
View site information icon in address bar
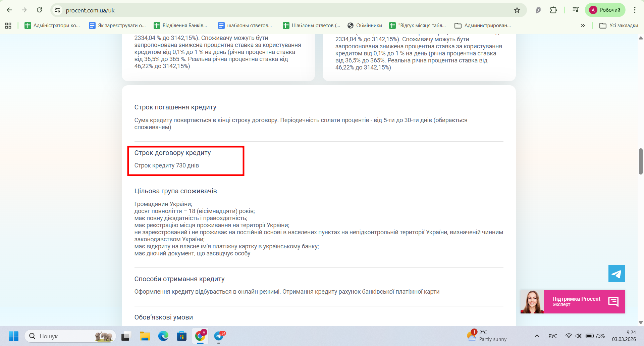[x=58, y=10]
